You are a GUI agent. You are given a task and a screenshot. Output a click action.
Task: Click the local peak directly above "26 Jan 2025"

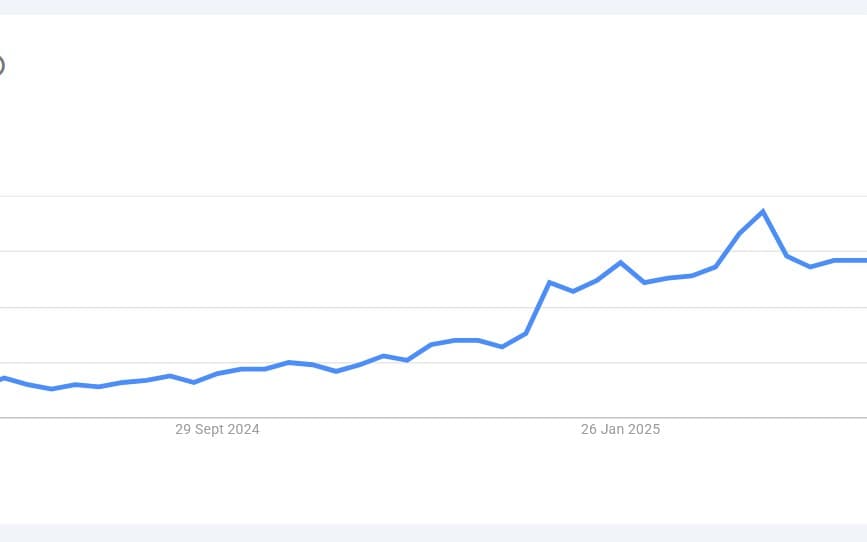click(621, 263)
